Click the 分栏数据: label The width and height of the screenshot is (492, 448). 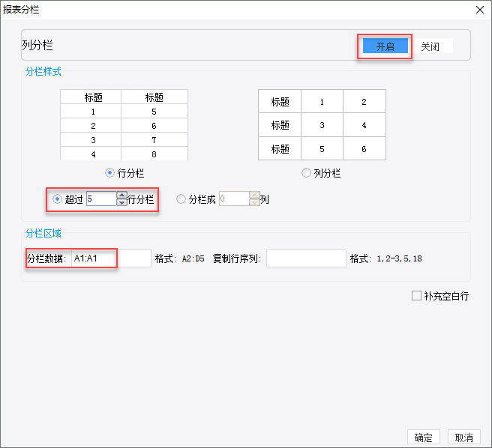[x=46, y=258]
